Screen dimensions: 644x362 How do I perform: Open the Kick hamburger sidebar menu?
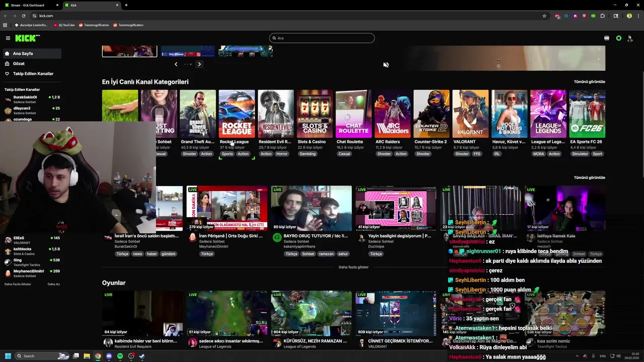(8, 38)
